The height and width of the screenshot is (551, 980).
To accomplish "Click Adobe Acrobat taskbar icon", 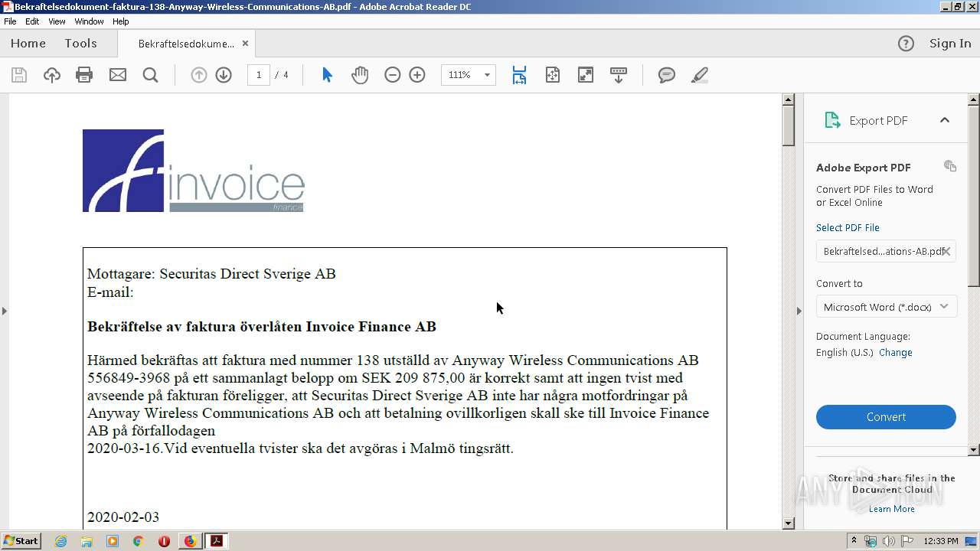I will [x=217, y=541].
